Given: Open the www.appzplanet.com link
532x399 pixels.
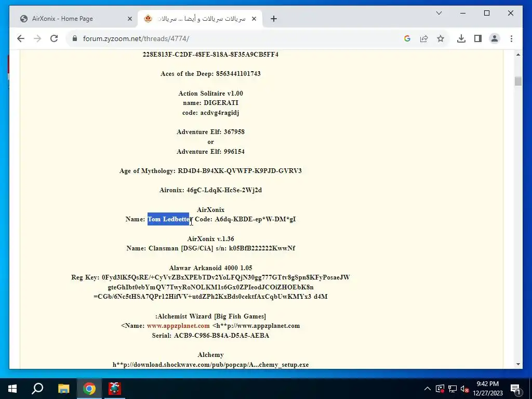Looking at the screenshot, I should (178, 326).
